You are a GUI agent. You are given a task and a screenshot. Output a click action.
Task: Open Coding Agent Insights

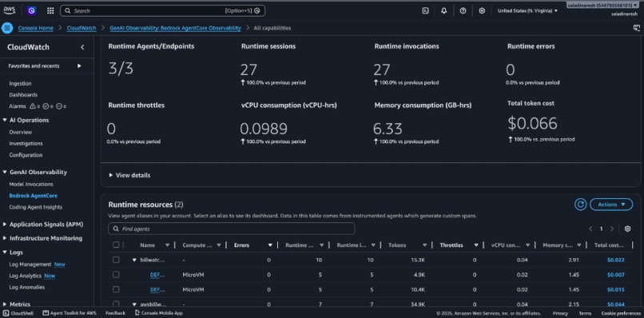pos(36,207)
